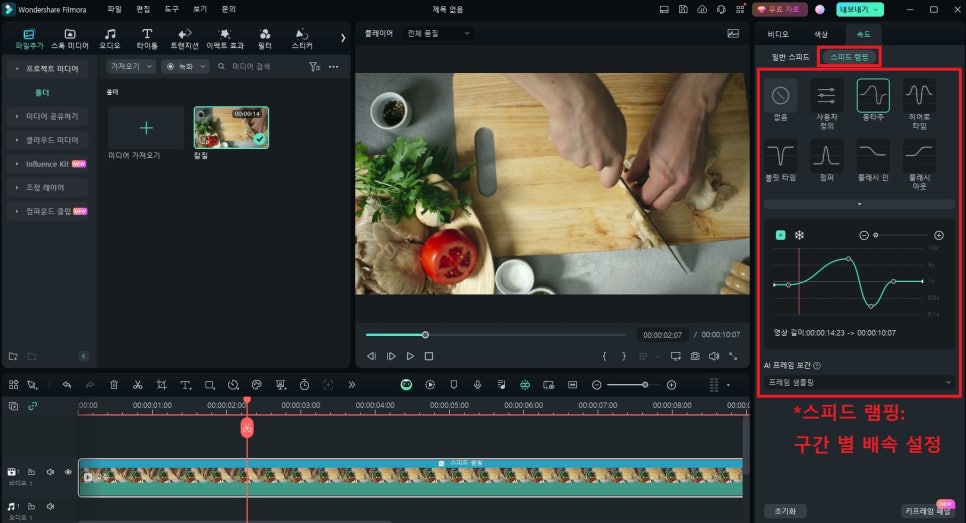Open the AI 프레임 보간 dropdown

861,382
